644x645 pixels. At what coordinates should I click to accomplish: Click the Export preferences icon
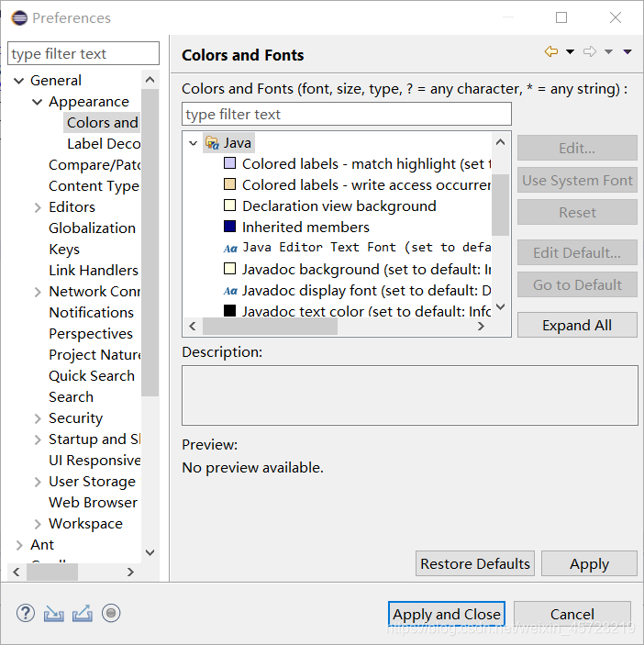click(83, 613)
